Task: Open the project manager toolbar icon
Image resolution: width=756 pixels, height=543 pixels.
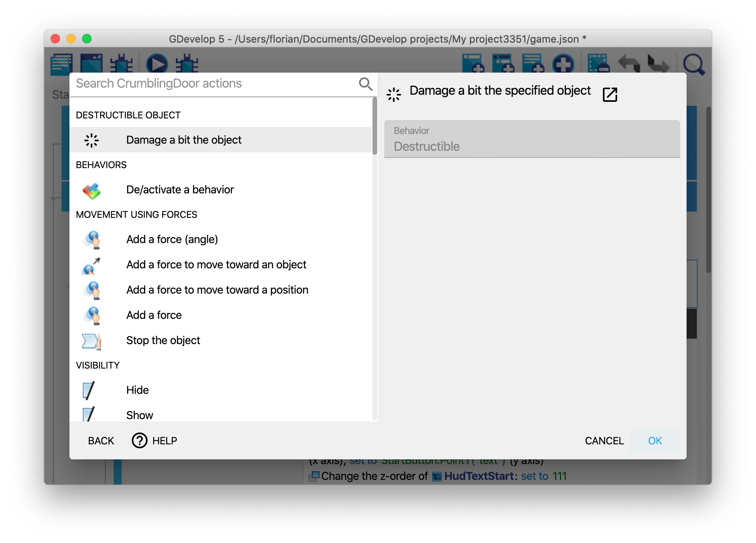Action: (x=62, y=64)
